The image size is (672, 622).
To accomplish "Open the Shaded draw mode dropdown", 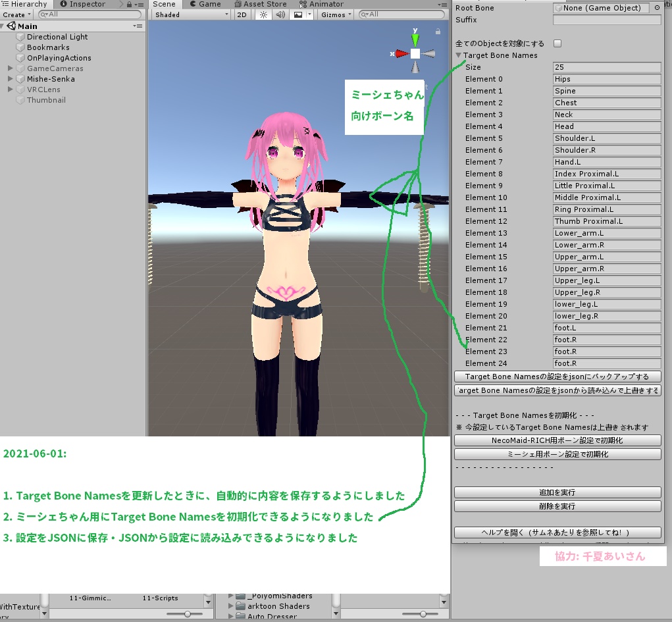I will coord(190,14).
